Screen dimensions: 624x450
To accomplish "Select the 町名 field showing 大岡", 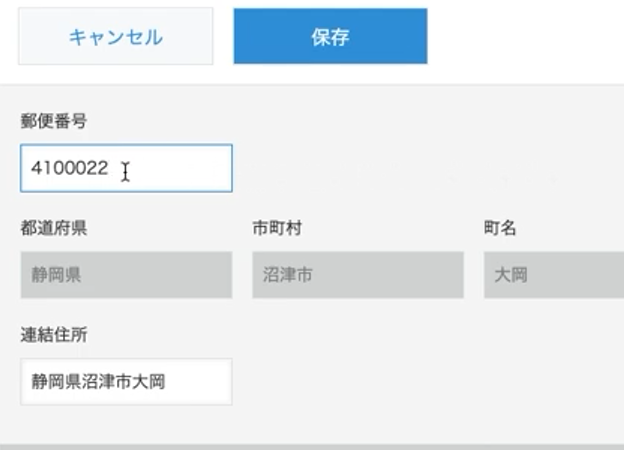I will [x=554, y=275].
